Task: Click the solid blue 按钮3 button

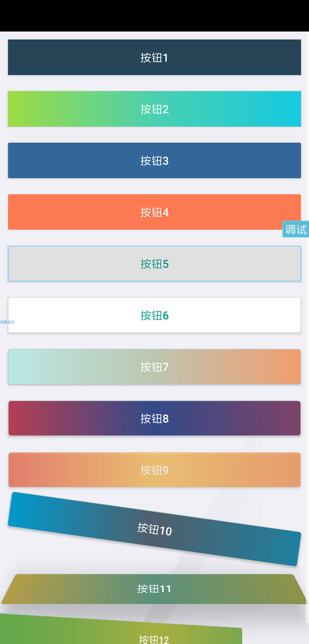Action: coord(154,160)
